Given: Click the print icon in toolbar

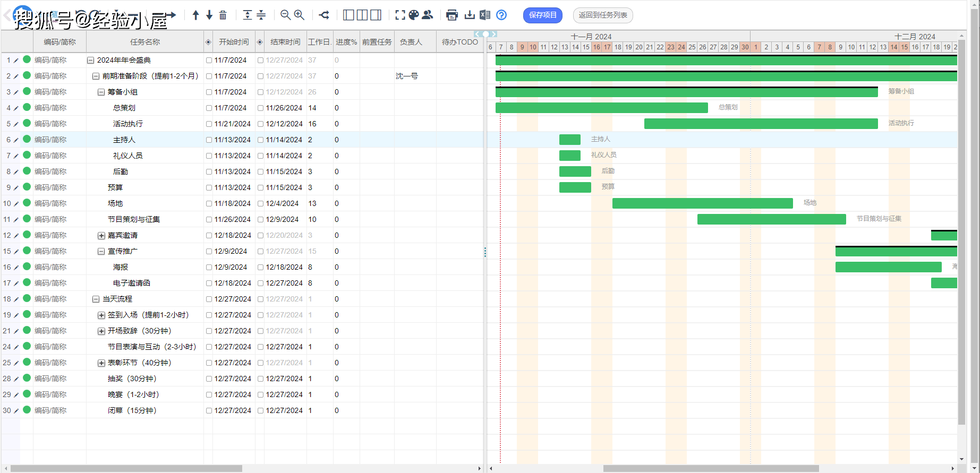Looking at the screenshot, I should [x=452, y=15].
